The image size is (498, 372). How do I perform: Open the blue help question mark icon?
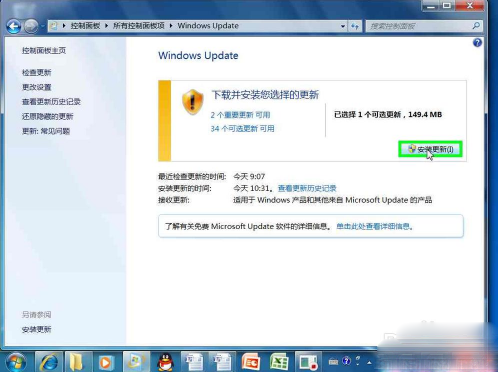(477, 43)
